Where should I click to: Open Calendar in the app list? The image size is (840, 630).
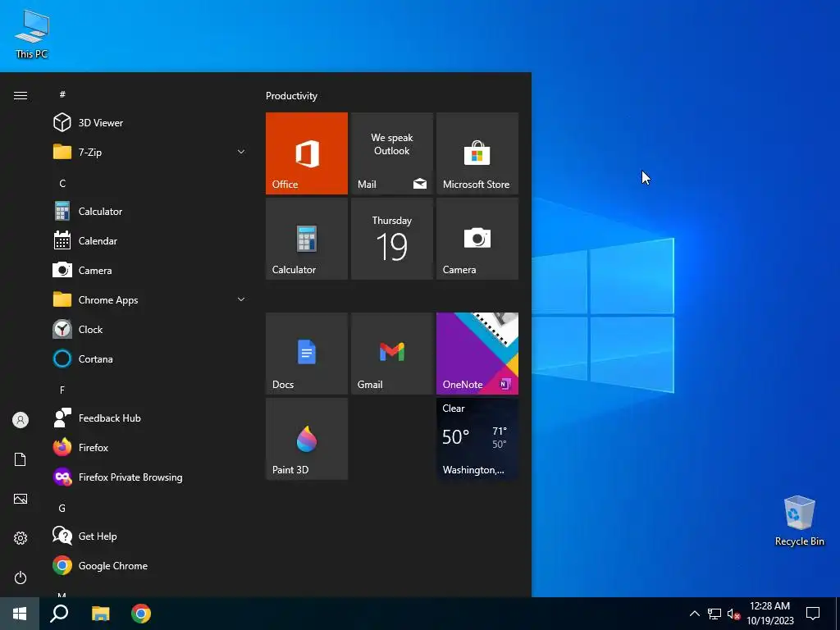tap(150, 240)
